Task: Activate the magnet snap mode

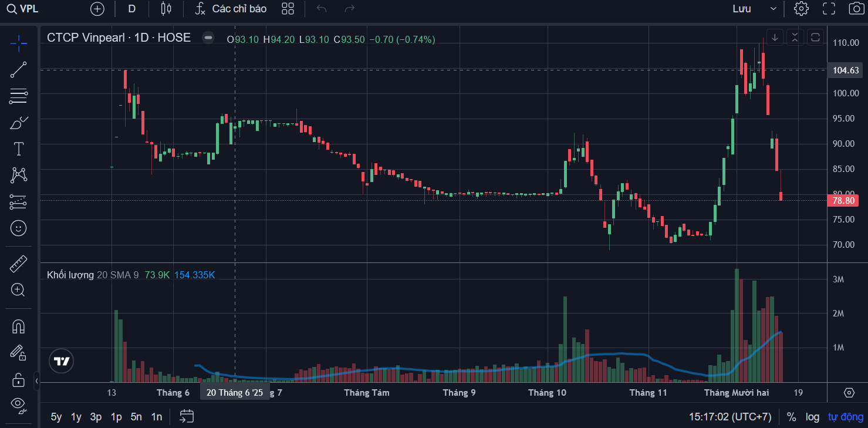Action: [x=18, y=326]
